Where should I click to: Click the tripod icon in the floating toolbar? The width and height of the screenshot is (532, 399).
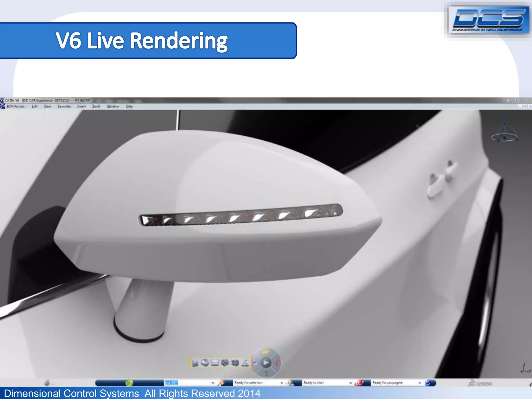click(245, 363)
